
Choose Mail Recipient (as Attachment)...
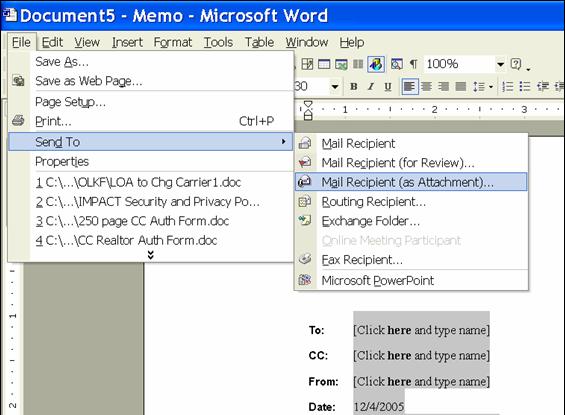click(411, 182)
